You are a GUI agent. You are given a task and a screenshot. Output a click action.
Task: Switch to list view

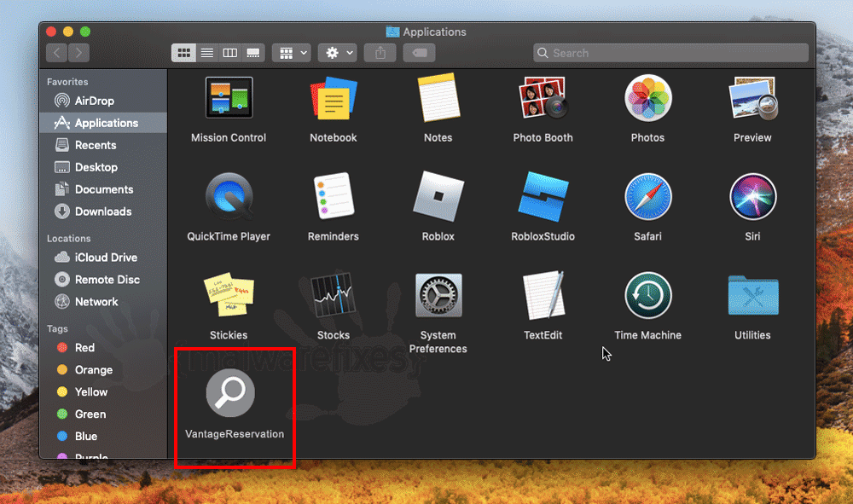[207, 53]
